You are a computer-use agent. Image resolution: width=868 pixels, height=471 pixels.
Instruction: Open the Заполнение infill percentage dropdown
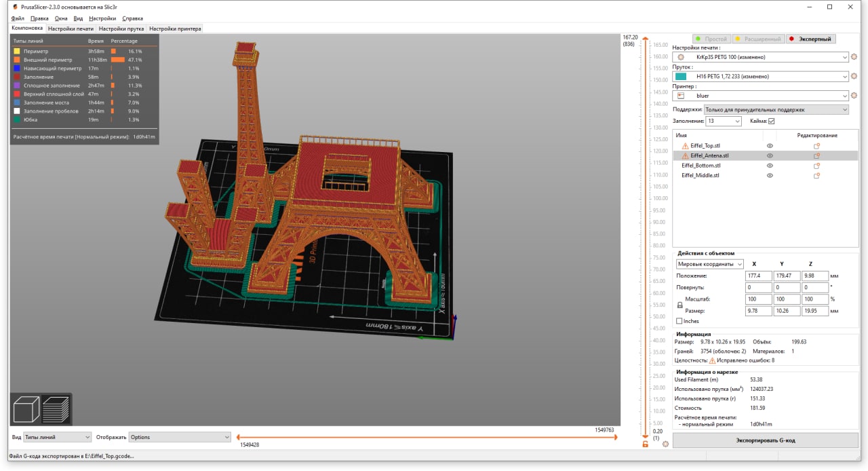click(724, 121)
